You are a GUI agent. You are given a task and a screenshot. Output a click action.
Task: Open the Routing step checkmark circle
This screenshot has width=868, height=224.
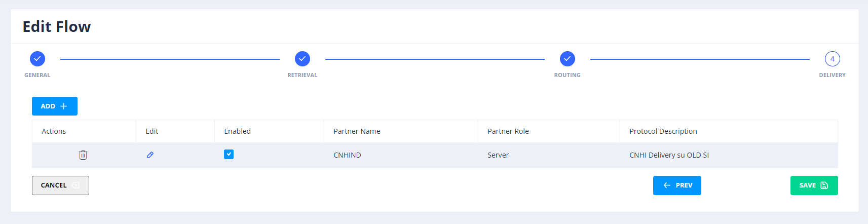coord(568,59)
